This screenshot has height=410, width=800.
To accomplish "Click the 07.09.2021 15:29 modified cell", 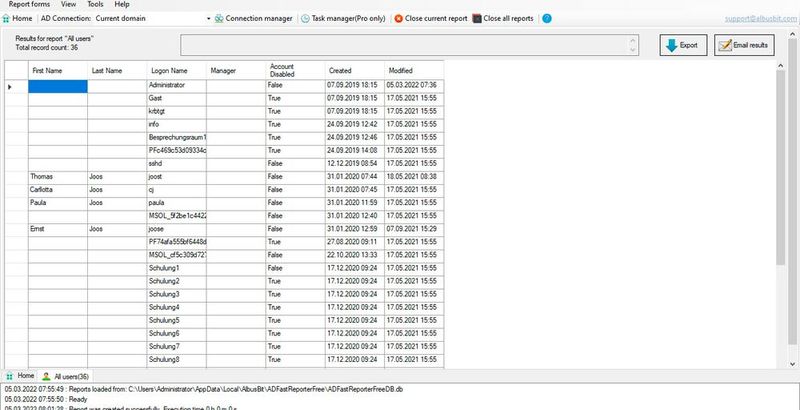I will click(x=414, y=229).
